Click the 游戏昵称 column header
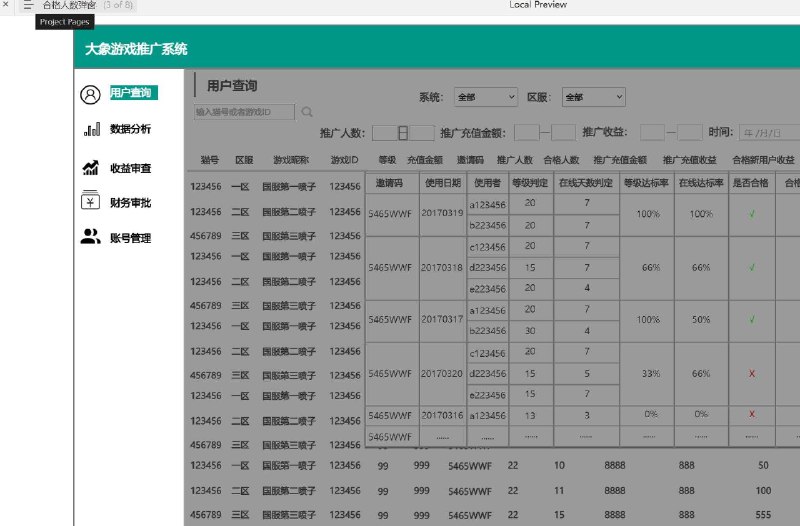This screenshot has width=800, height=526. (291, 160)
